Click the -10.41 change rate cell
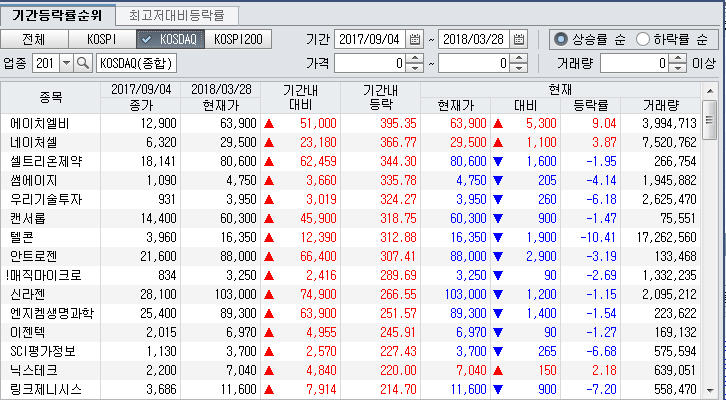 coord(598,238)
